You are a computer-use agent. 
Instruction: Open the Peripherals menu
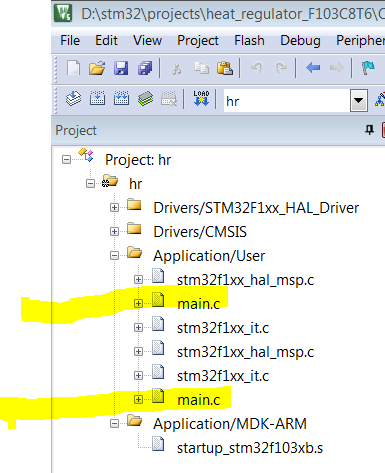coord(360,41)
